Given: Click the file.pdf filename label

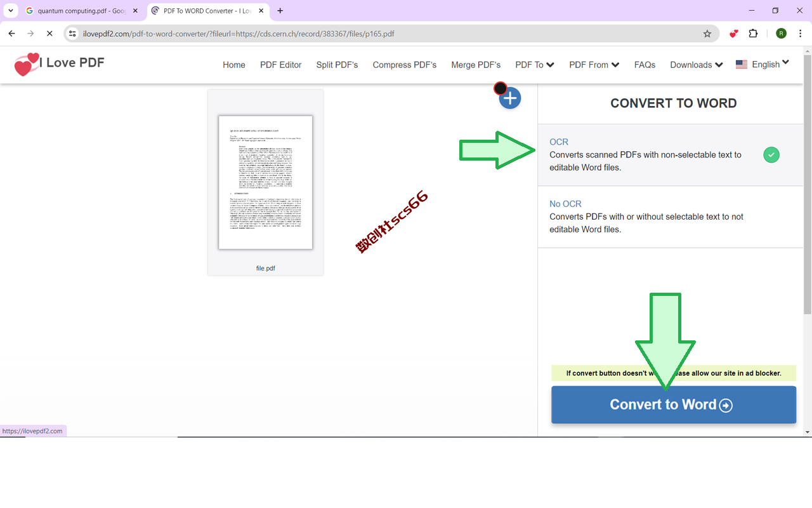Looking at the screenshot, I should pyautogui.click(x=266, y=269).
